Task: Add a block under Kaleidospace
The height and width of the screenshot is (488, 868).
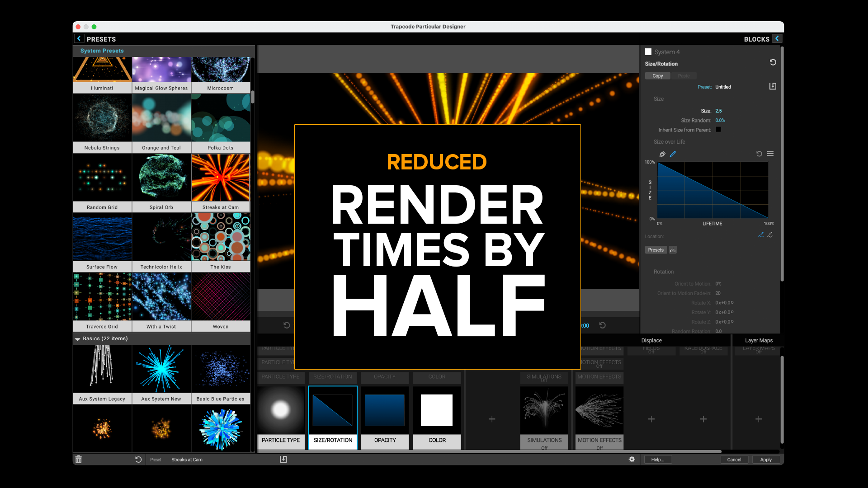Action: click(x=703, y=419)
